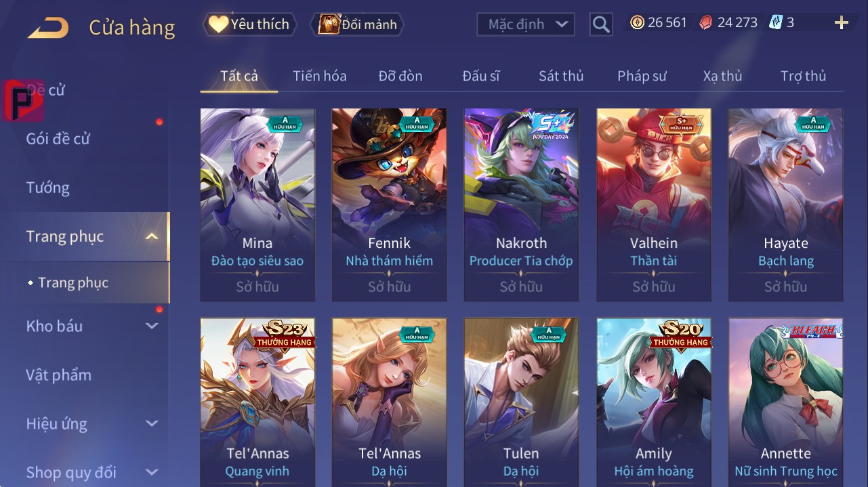Tap the blue voucher currency icon
The width and height of the screenshot is (868, 487).
click(x=776, y=23)
